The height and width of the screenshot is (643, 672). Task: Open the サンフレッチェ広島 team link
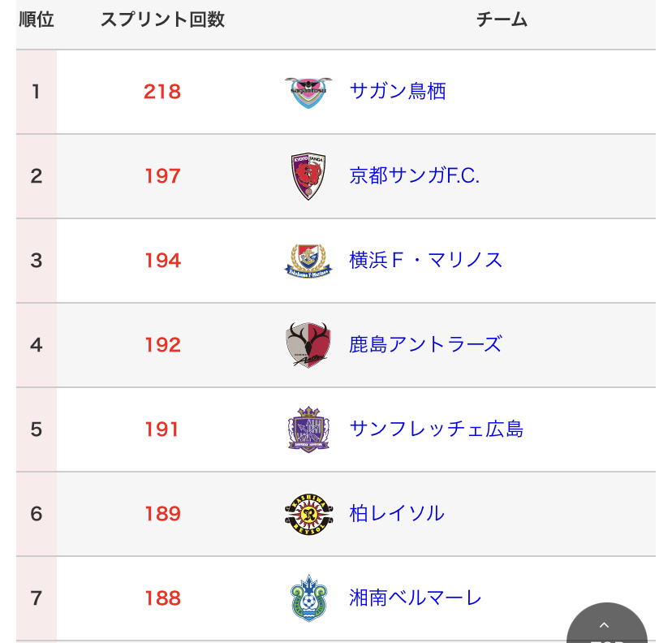437,429
